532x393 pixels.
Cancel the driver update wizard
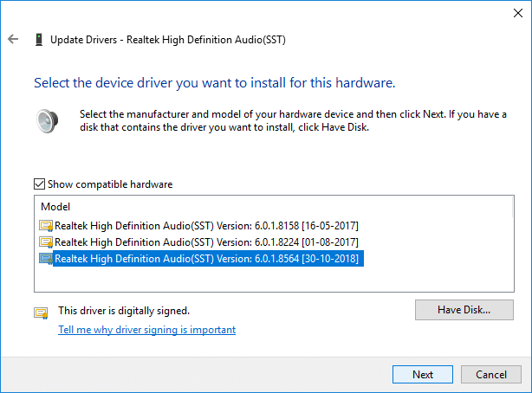pos(490,375)
